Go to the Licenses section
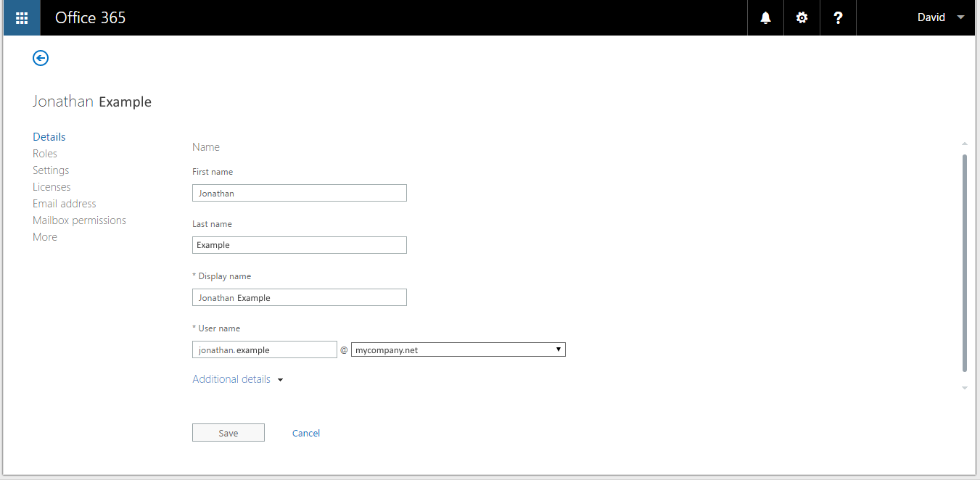 52,187
